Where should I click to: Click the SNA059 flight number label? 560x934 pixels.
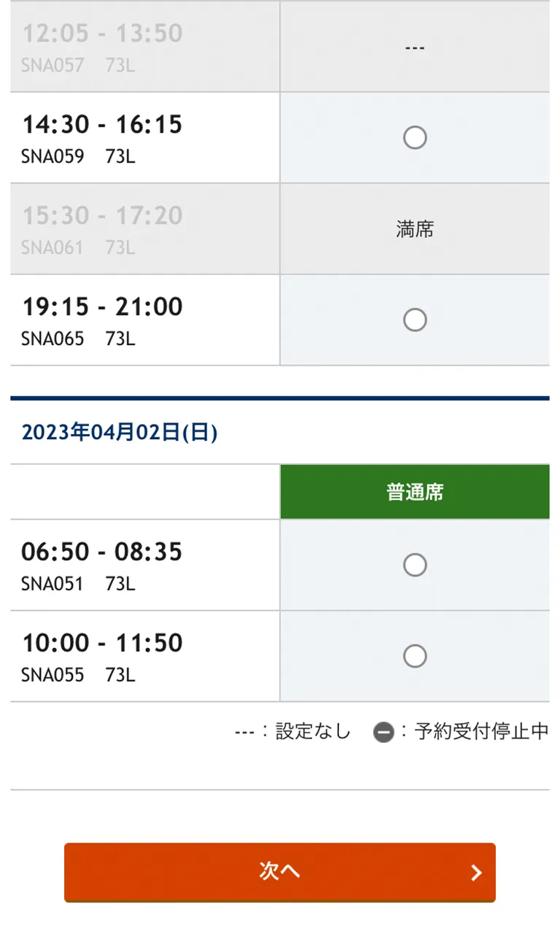pyautogui.click(x=52, y=156)
